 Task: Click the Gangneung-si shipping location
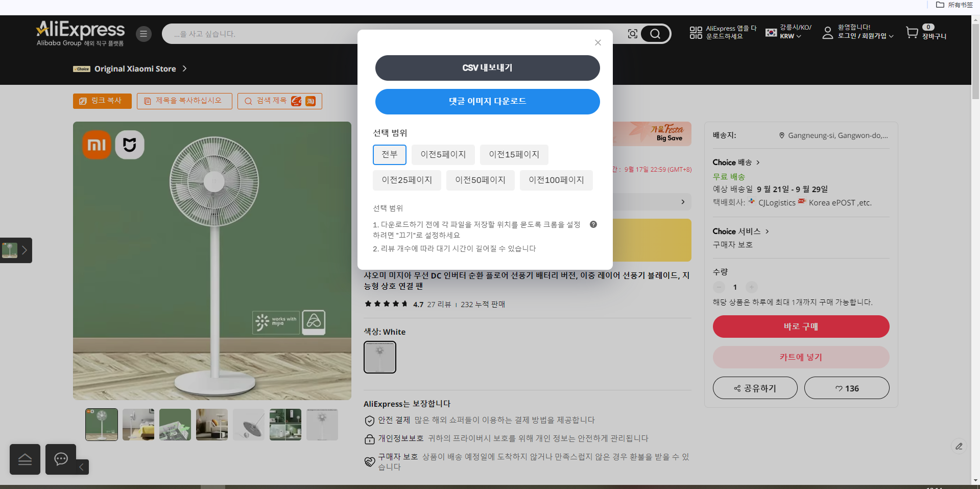pos(833,135)
